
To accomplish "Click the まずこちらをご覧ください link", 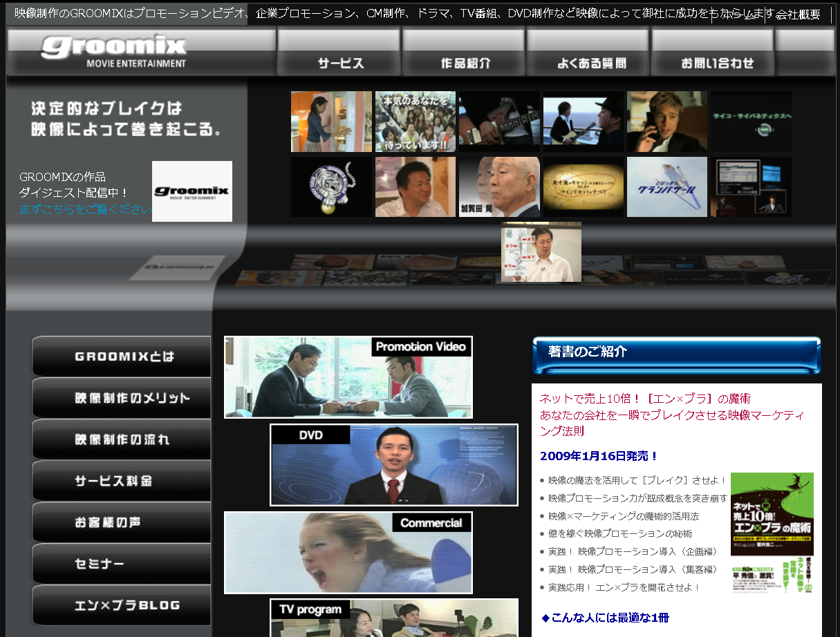I will click(x=85, y=209).
